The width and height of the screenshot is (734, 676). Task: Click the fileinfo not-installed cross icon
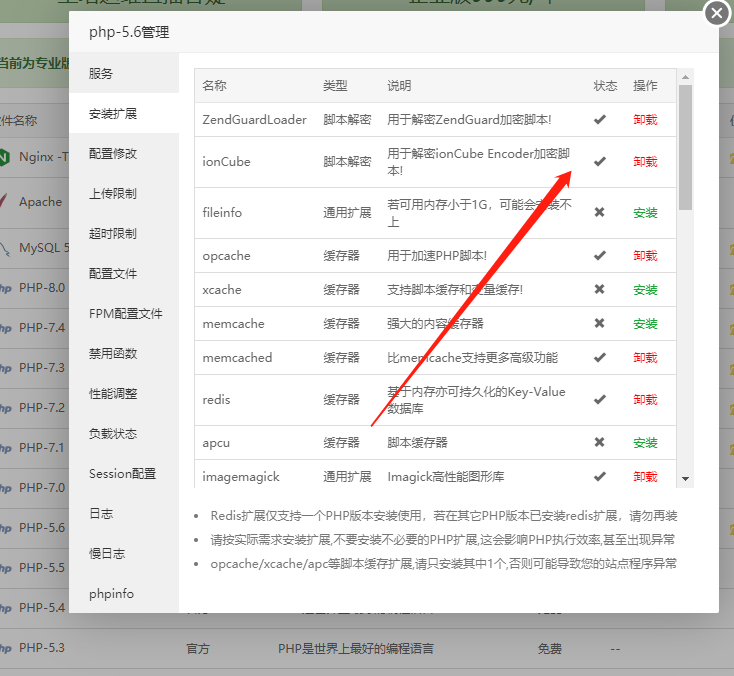point(600,212)
